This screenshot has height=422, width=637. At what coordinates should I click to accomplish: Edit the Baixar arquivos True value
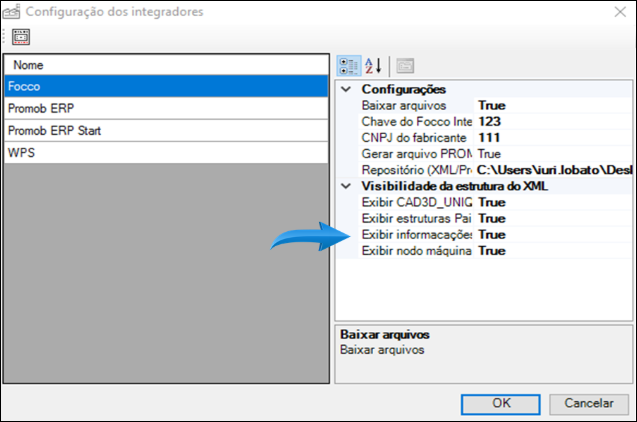pyautogui.click(x=552, y=106)
